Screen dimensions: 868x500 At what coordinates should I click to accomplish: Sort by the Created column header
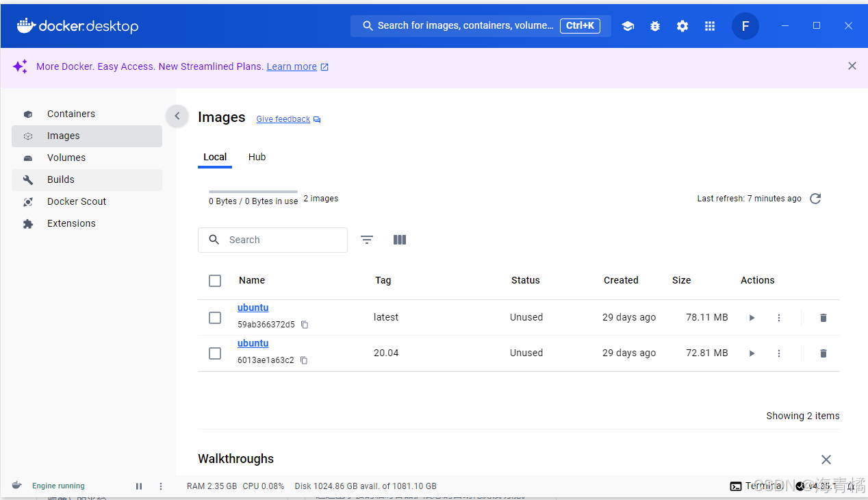(621, 280)
